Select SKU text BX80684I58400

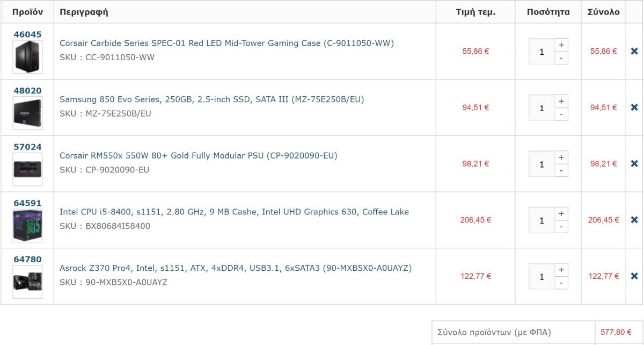point(118,226)
